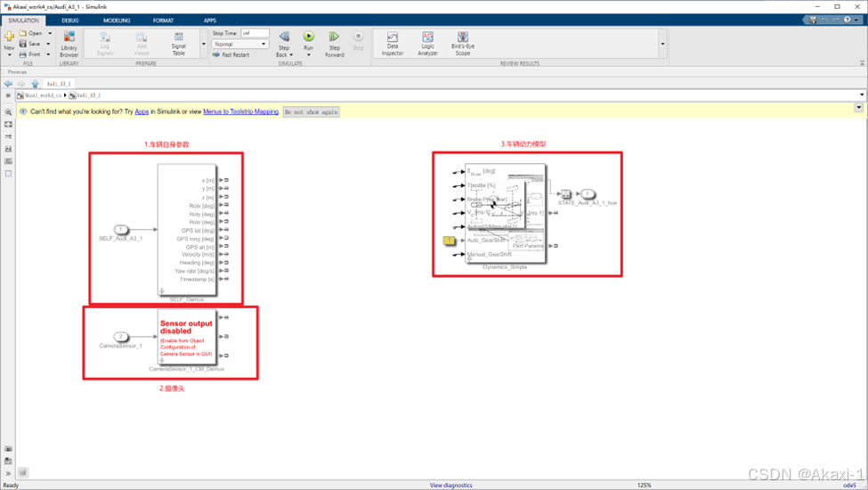Screen dimensions: 868x490
Task: Expand the Prepare gallery
Action: pyautogui.click(x=204, y=44)
